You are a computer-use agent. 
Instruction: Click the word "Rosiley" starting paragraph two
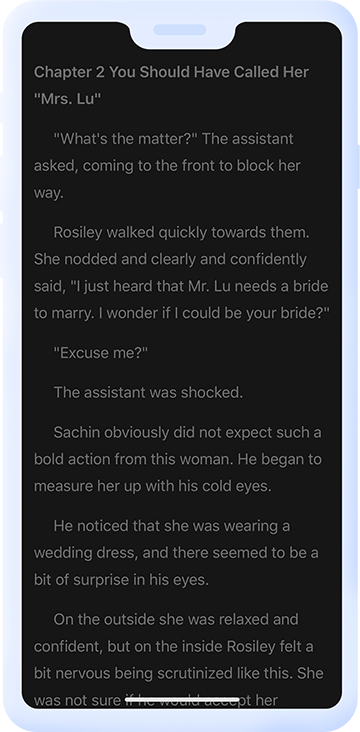tap(78, 232)
